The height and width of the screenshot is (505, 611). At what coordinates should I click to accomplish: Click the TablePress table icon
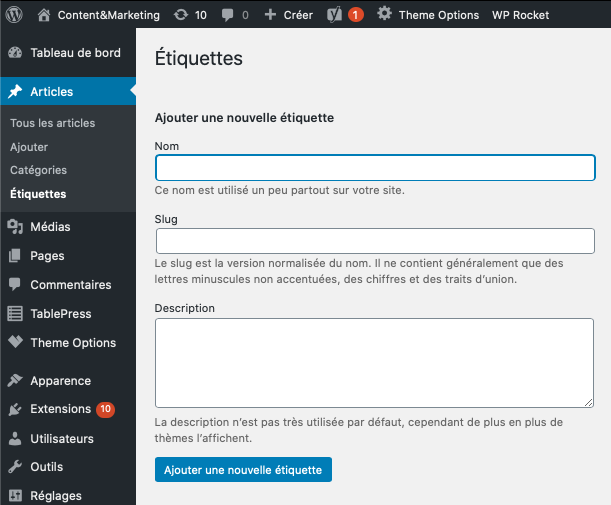[x=15, y=314]
